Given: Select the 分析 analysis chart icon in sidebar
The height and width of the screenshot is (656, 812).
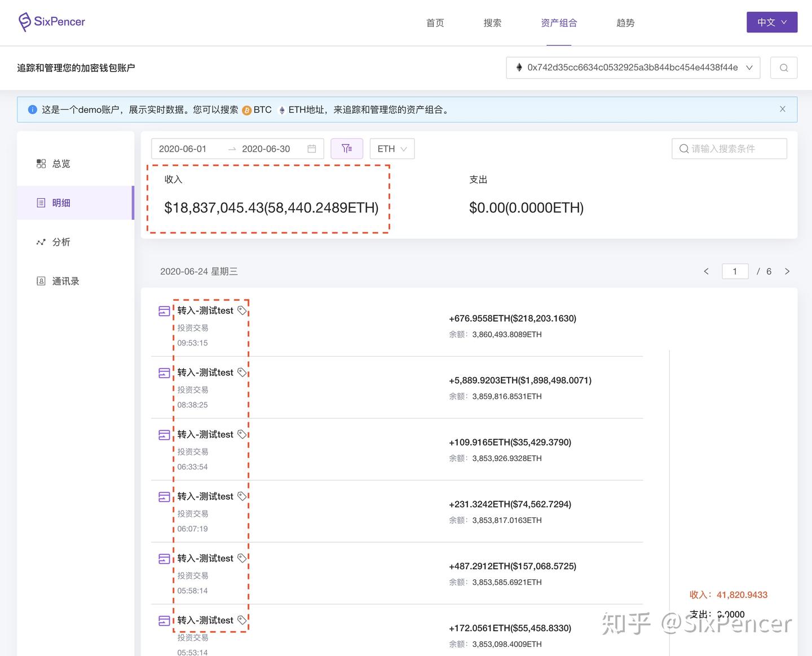Looking at the screenshot, I should [41, 242].
